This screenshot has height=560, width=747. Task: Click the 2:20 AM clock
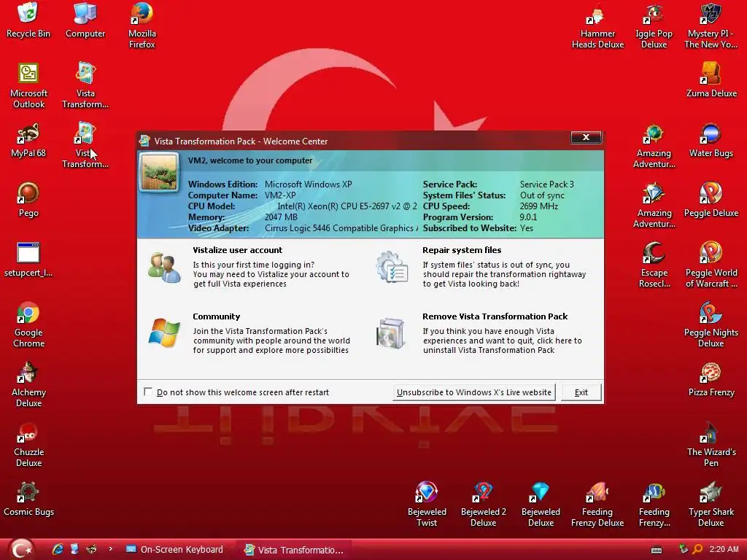coord(724,549)
